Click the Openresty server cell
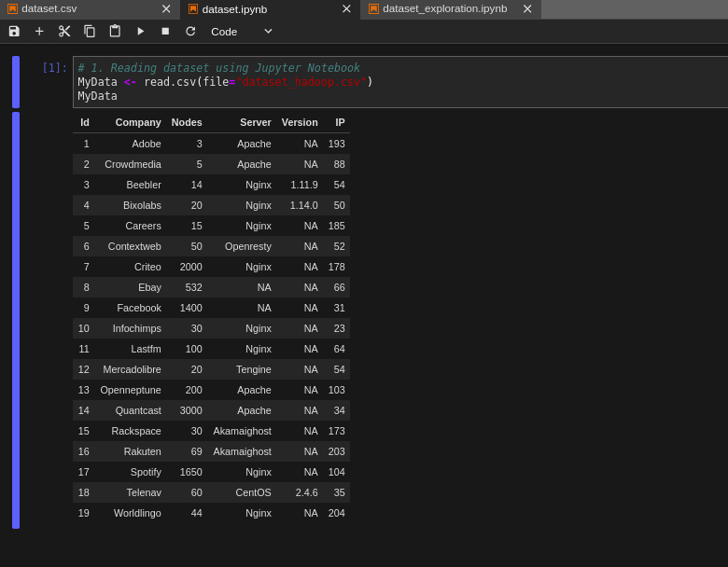The height and width of the screenshot is (567, 728). click(x=248, y=246)
